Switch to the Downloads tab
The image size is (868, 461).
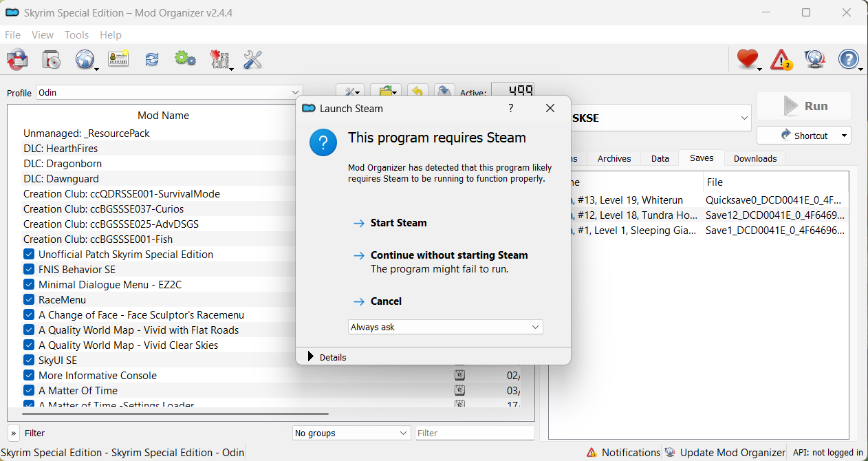point(755,158)
